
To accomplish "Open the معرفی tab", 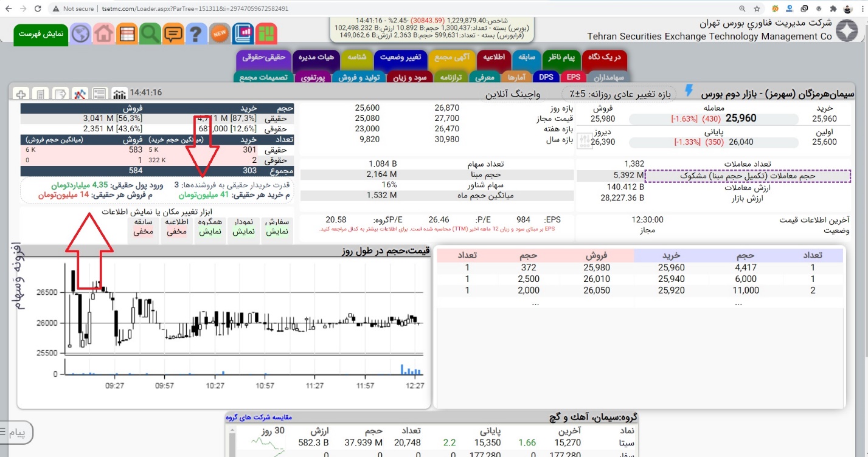I will click(485, 77).
